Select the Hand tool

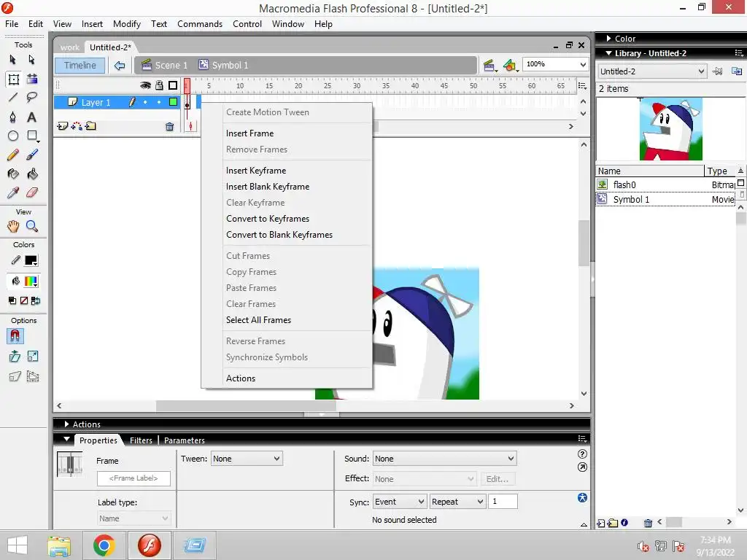[x=13, y=226]
